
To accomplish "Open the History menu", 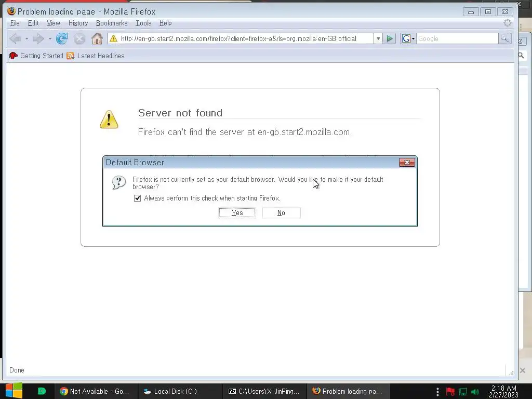I will coord(78,23).
